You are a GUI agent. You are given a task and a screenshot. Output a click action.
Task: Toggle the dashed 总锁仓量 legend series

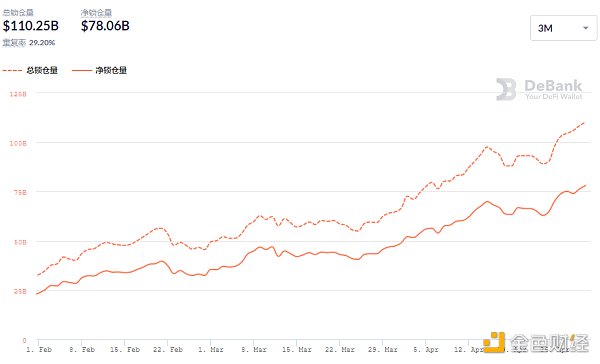click(x=30, y=70)
